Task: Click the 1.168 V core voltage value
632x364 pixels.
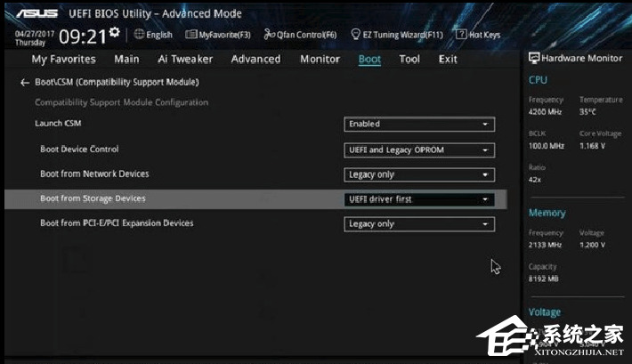Action: (592, 146)
